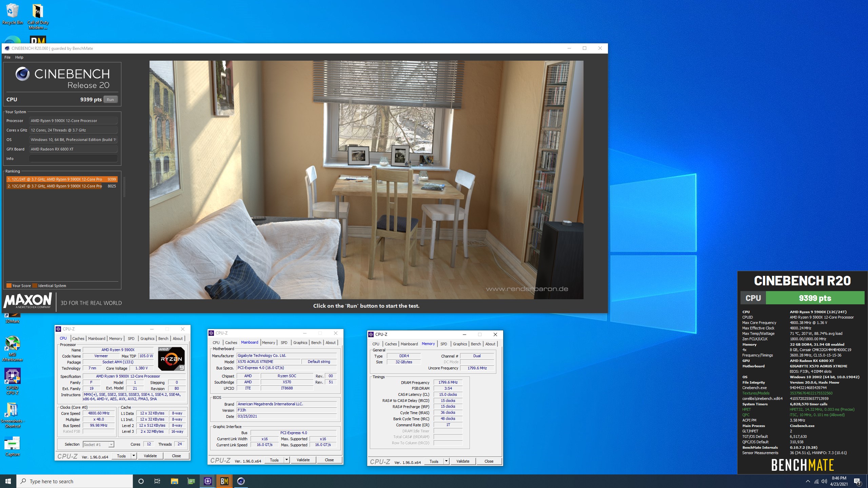Click Core Speed value 4800.60 MHz
Screen dimensions: 868x488
coord(99,413)
